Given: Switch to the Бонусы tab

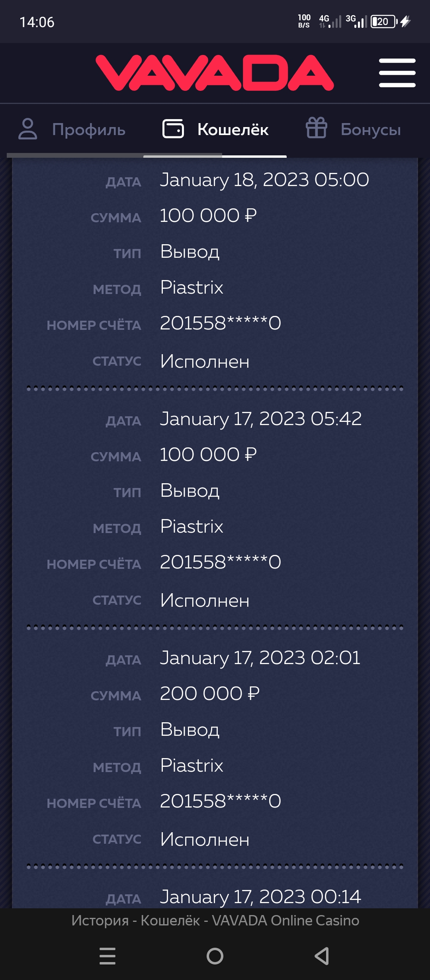Looking at the screenshot, I should point(371,130).
